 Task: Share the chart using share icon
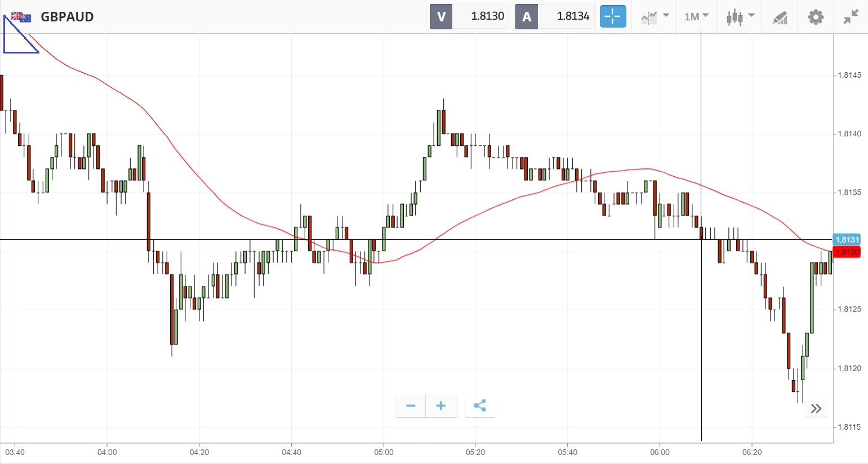(x=480, y=406)
